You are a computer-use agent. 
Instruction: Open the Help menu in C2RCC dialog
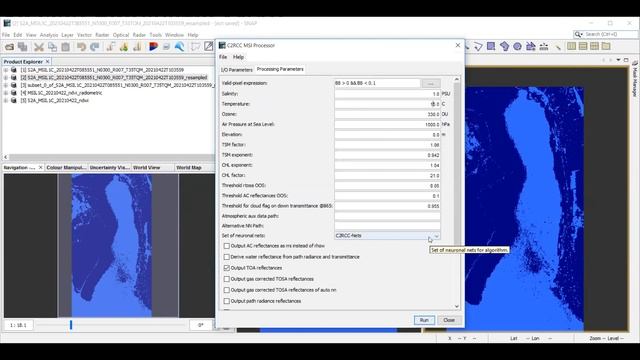pos(238,57)
